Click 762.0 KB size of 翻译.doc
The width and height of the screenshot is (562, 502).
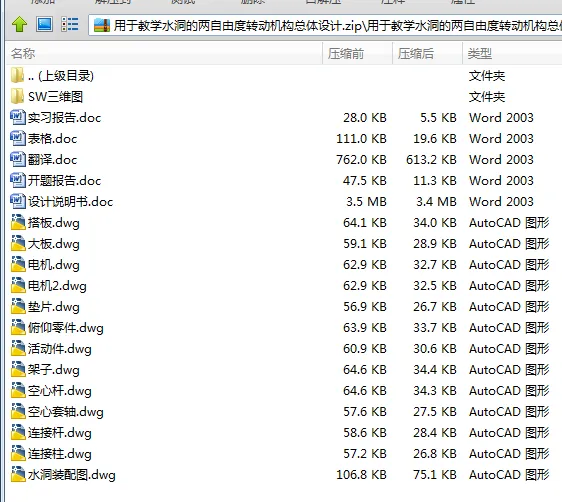coord(361,159)
